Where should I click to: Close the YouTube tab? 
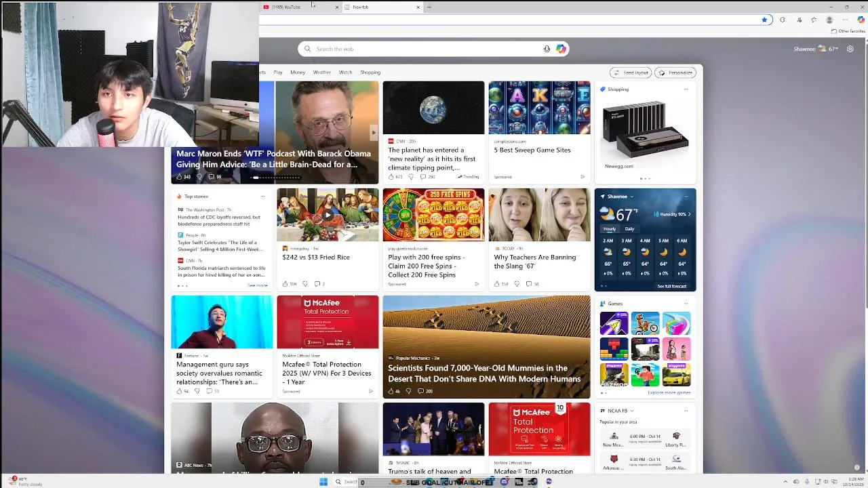[x=336, y=7]
